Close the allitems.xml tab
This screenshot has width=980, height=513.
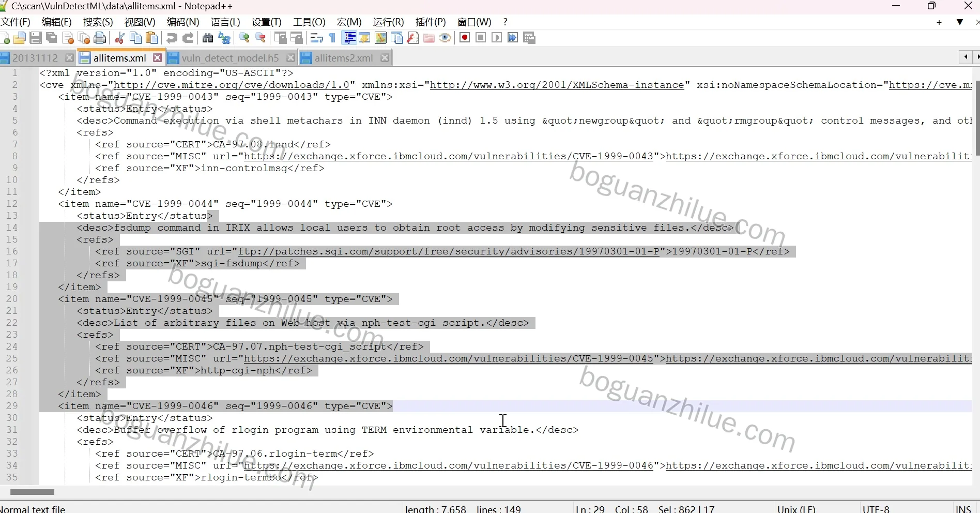tap(157, 58)
